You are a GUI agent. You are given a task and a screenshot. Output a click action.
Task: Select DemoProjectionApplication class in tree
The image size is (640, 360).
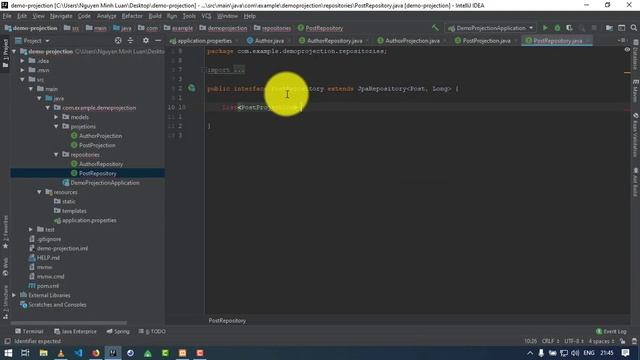[105, 183]
